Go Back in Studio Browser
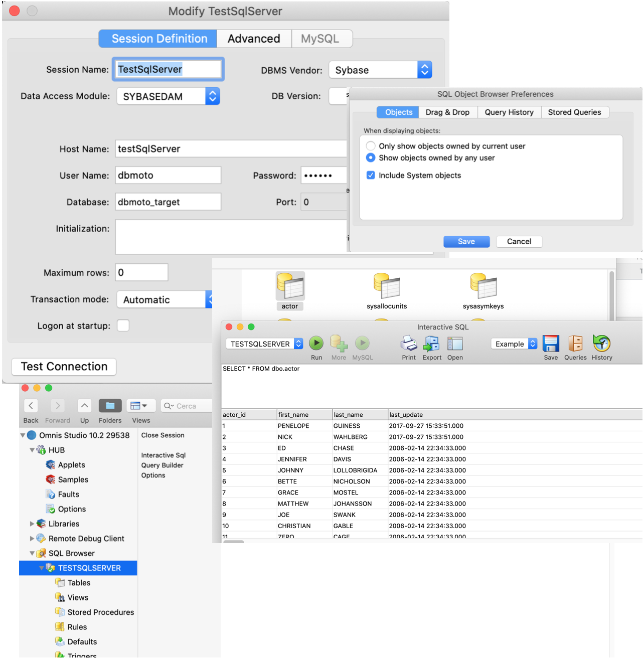 click(31, 406)
